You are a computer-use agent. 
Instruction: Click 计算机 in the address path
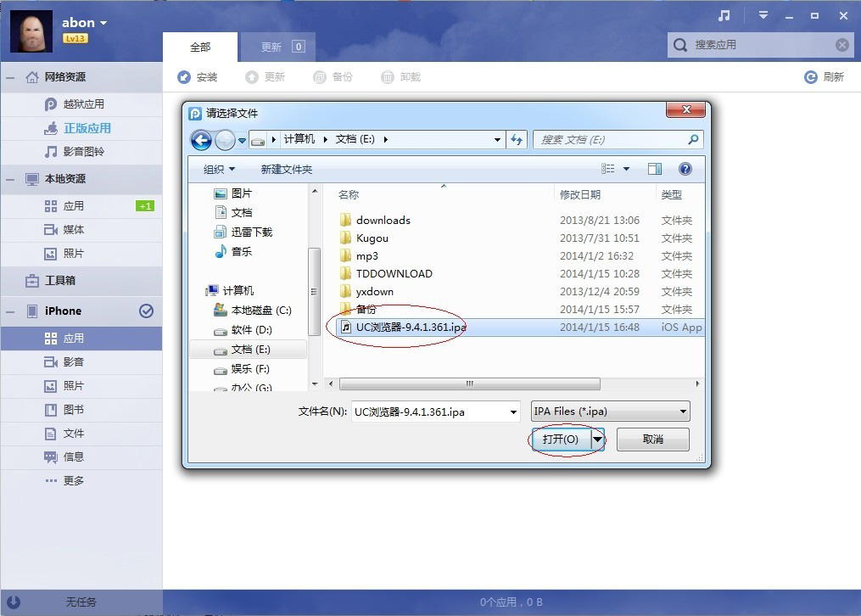point(299,139)
